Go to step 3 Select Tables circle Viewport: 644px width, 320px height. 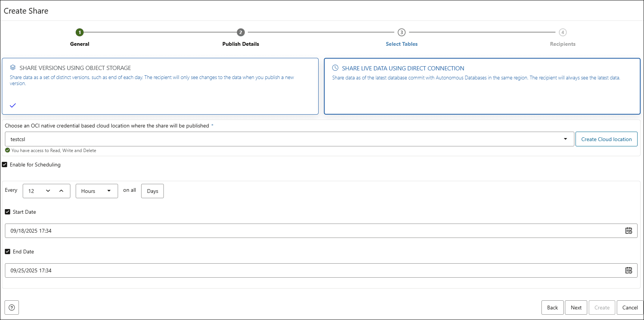(x=401, y=32)
